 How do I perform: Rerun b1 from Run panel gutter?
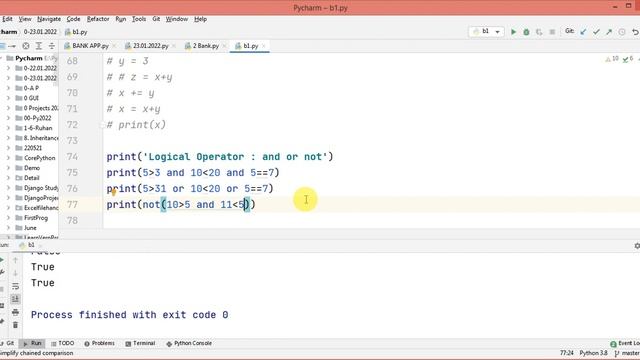click(2, 260)
